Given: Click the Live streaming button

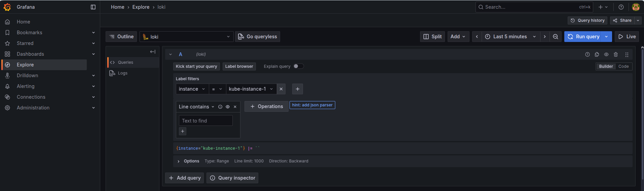Looking at the screenshot, I should [627, 37].
